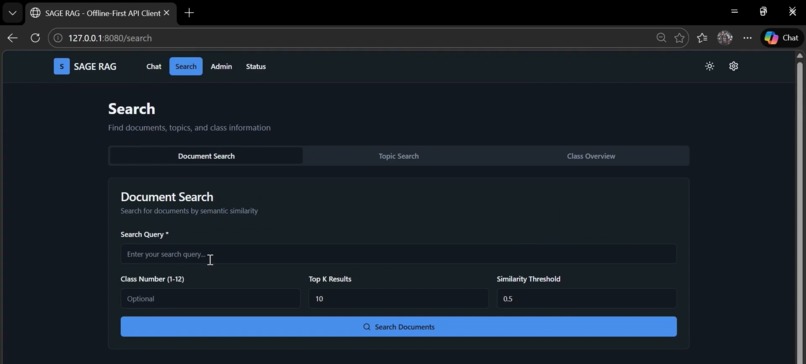The width and height of the screenshot is (806, 364).
Task: Open the zoom magnifier icon in address bar
Action: click(x=661, y=38)
